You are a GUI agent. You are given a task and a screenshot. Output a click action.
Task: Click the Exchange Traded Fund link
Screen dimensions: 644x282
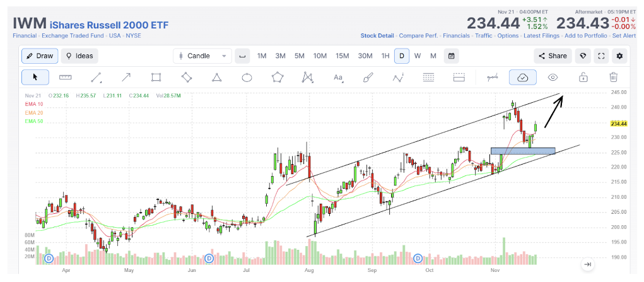pyautogui.click(x=73, y=36)
